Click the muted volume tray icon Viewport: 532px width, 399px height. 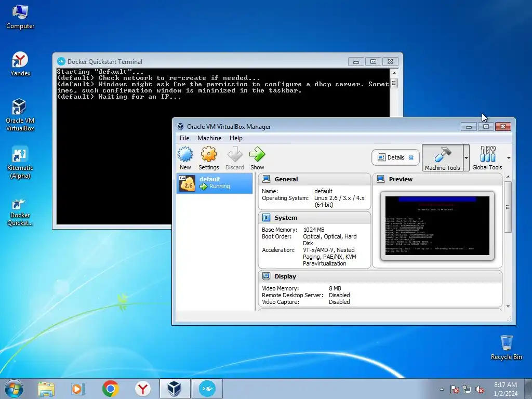[480, 389]
